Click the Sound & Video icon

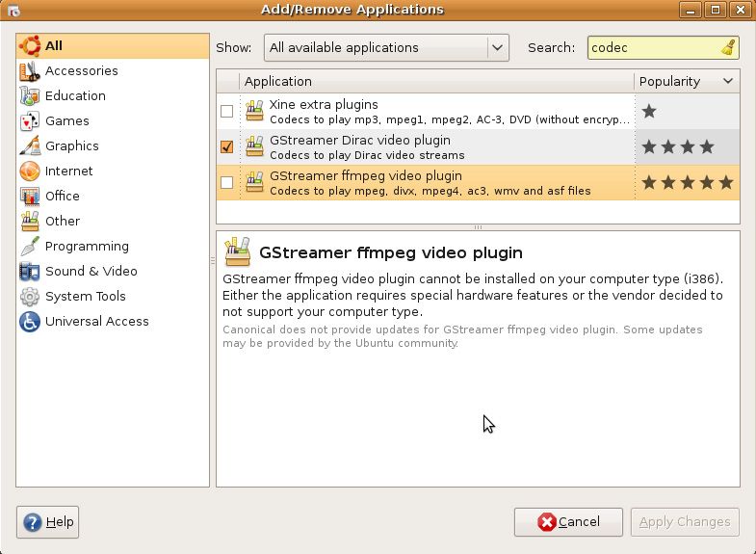pos(30,272)
